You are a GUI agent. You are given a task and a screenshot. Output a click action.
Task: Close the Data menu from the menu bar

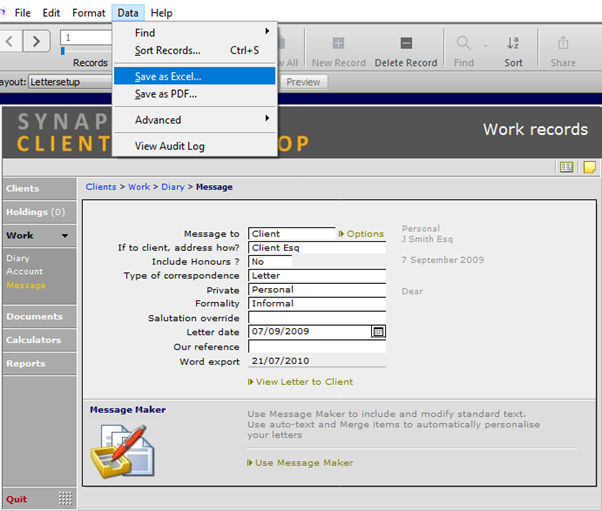point(128,13)
